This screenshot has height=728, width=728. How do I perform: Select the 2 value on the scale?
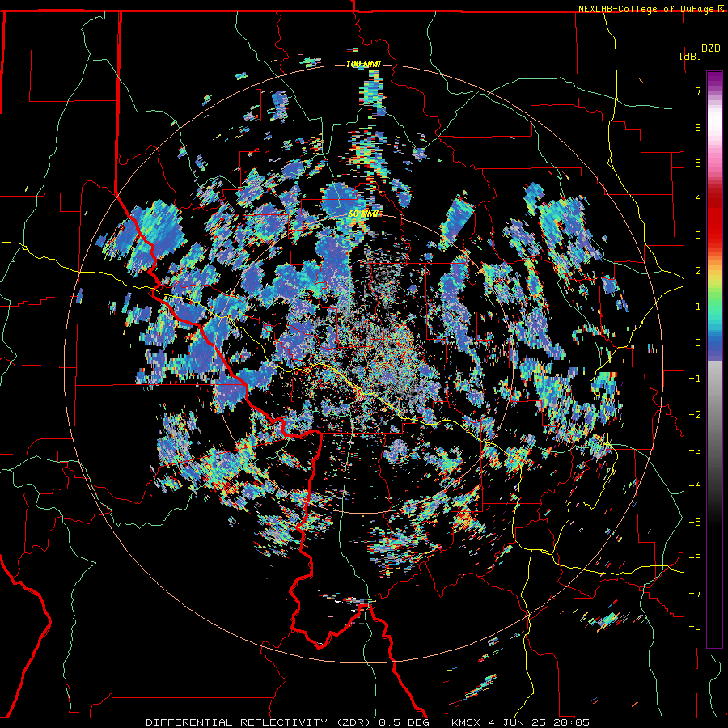coord(698,271)
